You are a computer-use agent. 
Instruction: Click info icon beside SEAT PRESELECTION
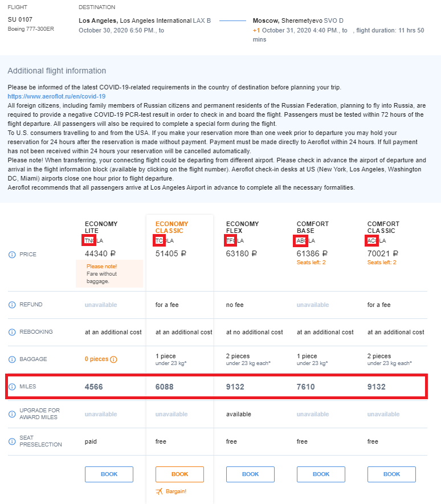(12, 441)
